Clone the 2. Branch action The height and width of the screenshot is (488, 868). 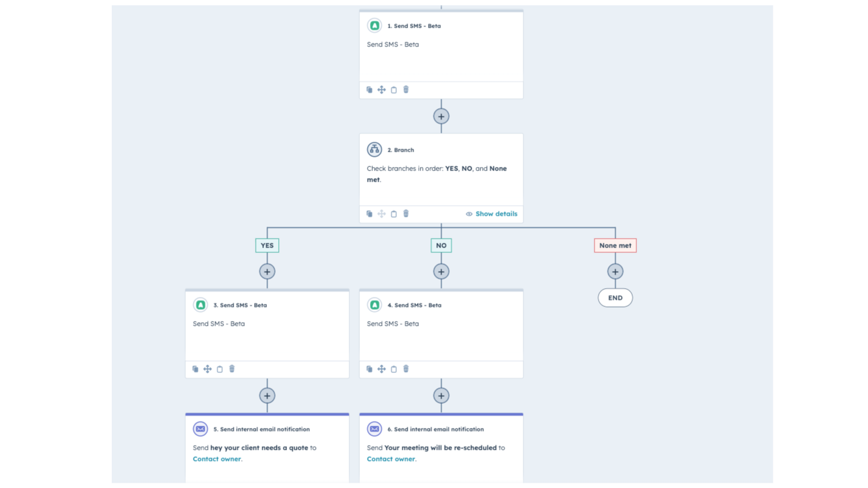tap(369, 214)
